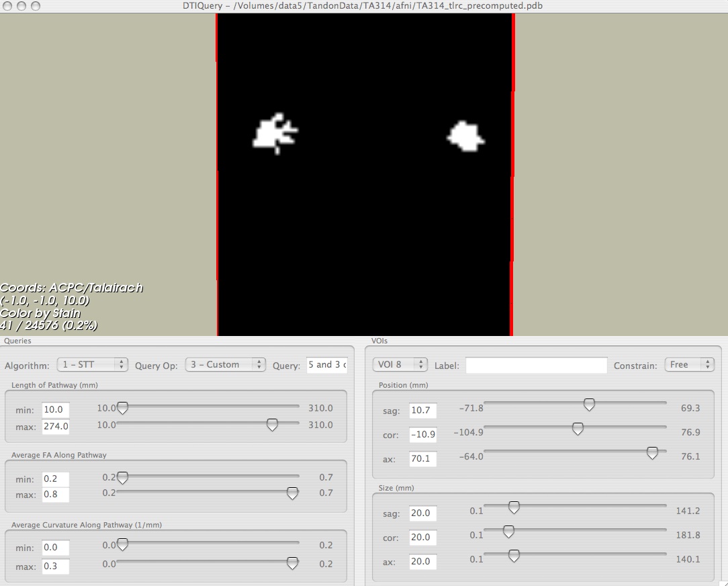
Task: Click the sagittal position slider handle
Action: pyautogui.click(x=589, y=405)
